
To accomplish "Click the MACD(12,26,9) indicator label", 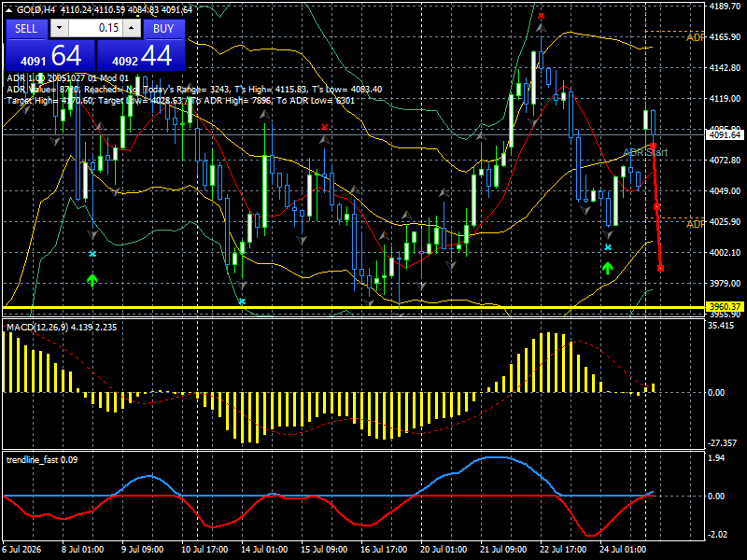I will point(62,328).
